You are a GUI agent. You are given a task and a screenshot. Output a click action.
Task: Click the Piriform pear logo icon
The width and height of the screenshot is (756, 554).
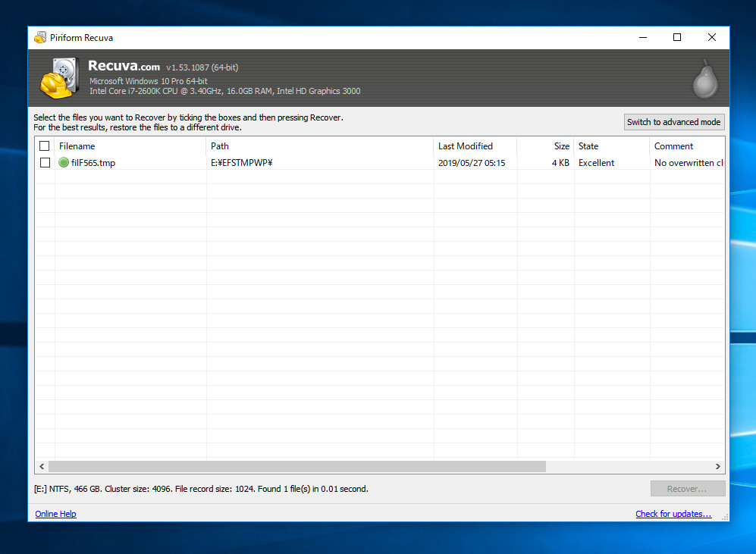click(x=704, y=79)
